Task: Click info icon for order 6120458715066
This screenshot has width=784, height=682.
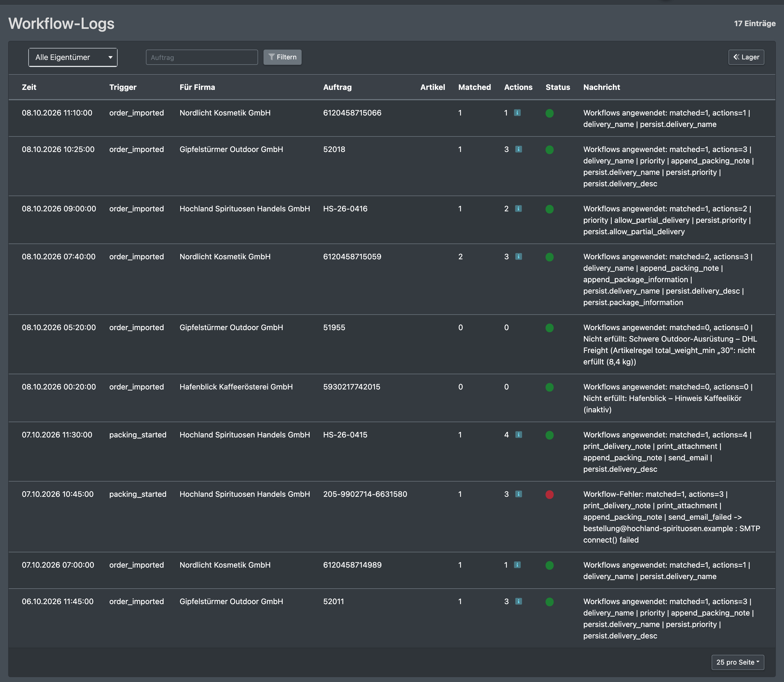Action: (x=517, y=113)
